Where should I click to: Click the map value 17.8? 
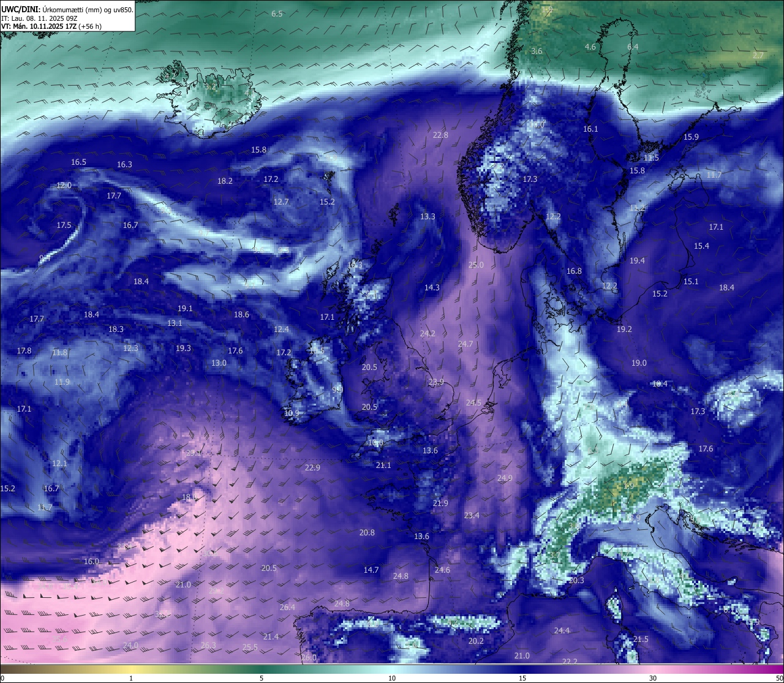pyautogui.click(x=24, y=350)
